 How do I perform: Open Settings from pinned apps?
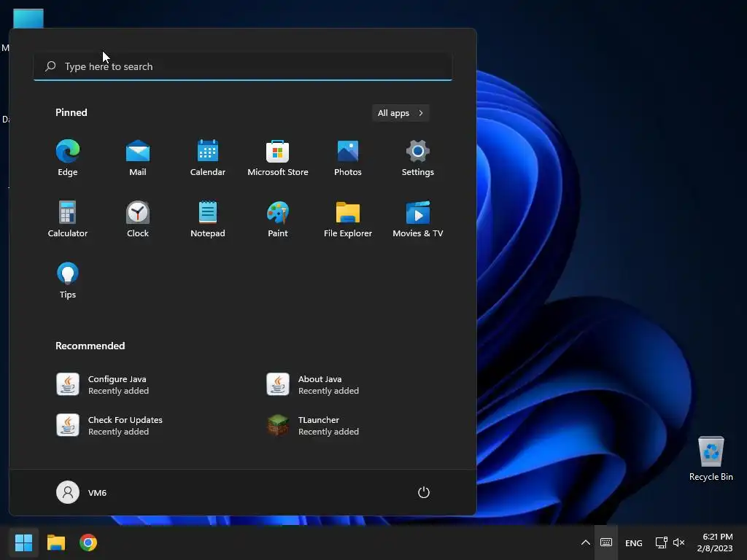(x=418, y=158)
